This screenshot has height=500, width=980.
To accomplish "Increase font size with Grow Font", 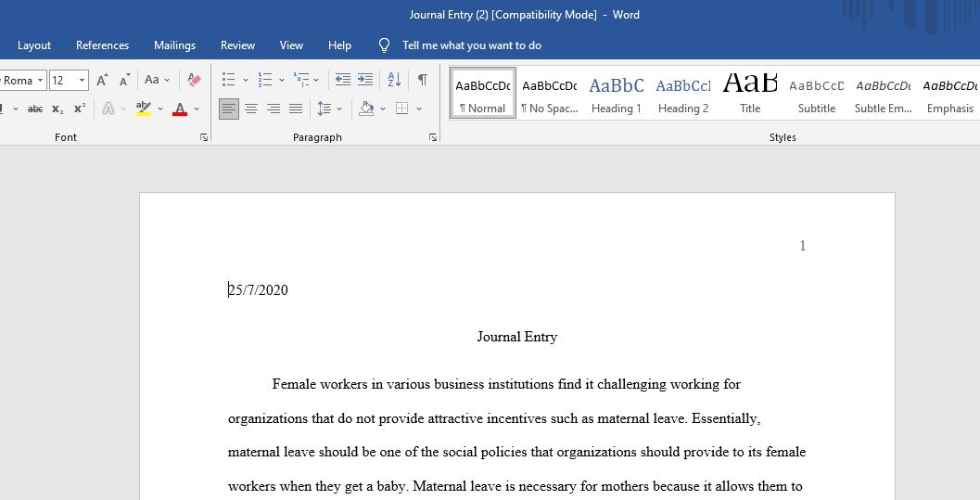I will coord(102,80).
